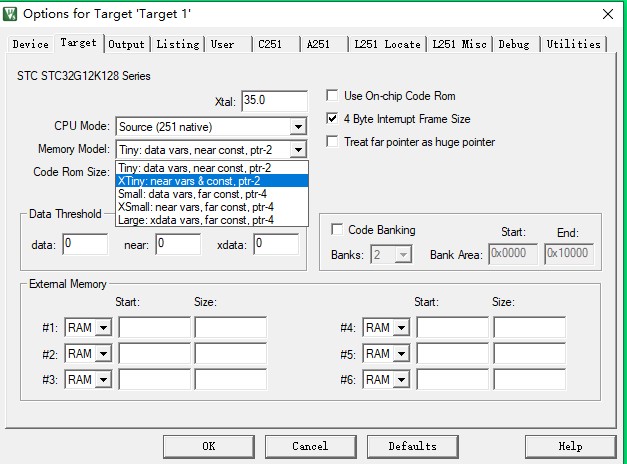Open the CPU Mode dropdown
This screenshot has height=464, width=627.
(297, 127)
